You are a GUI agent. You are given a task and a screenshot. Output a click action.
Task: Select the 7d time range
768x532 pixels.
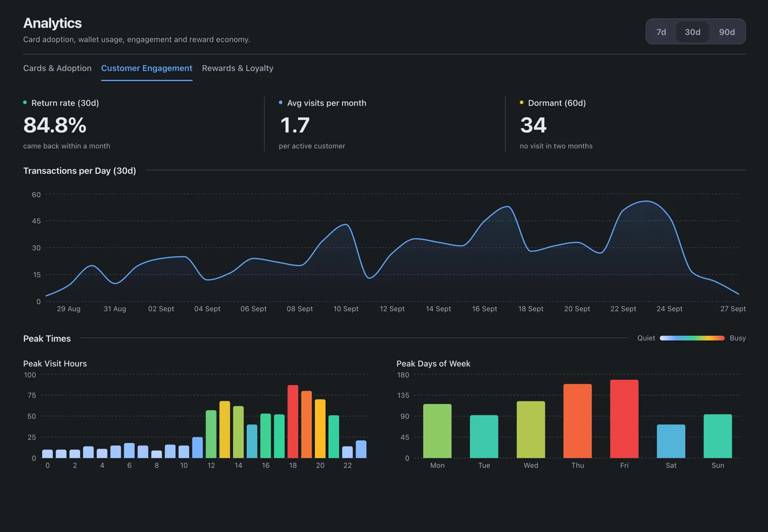tap(661, 32)
